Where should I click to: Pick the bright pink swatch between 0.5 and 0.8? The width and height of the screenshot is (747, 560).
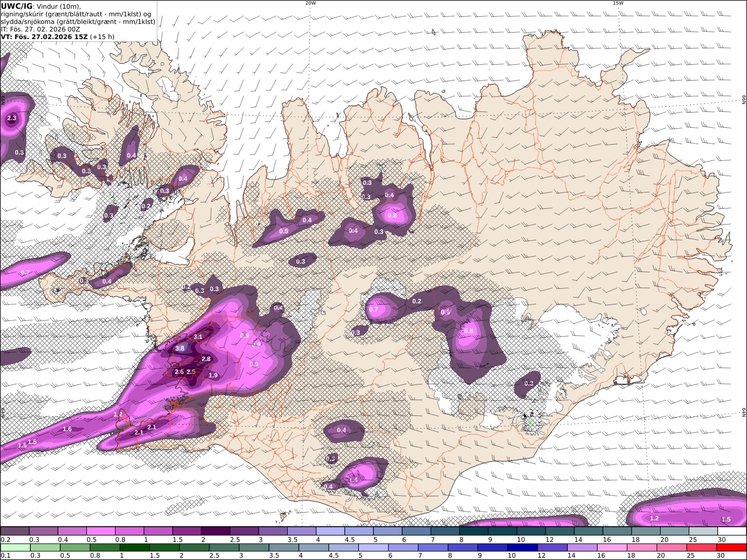tap(100, 531)
